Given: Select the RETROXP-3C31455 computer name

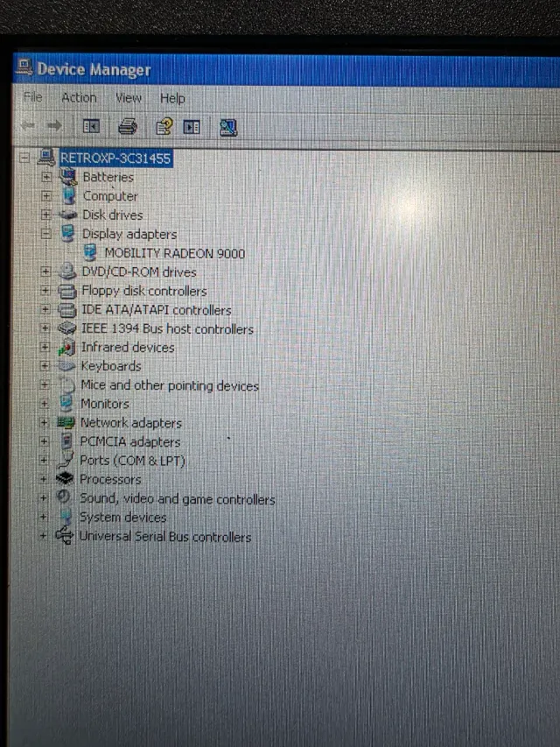Looking at the screenshot, I should click(x=115, y=159).
